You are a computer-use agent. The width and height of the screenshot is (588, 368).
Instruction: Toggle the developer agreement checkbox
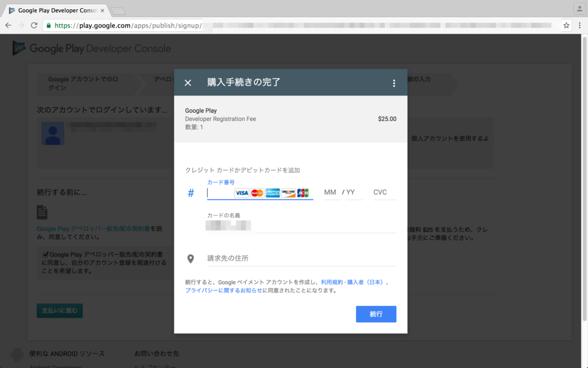tap(45, 254)
